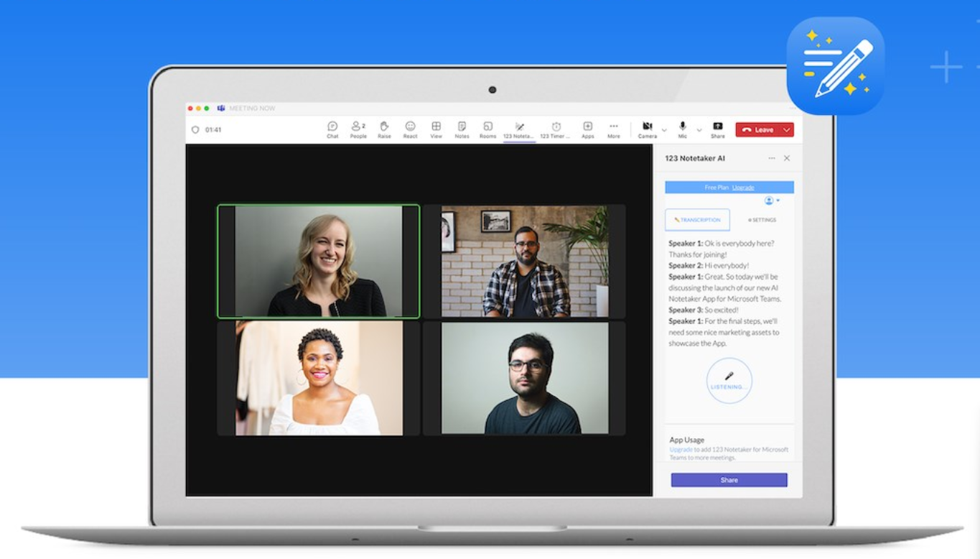Image resolution: width=980 pixels, height=559 pixels.
Task: Switch to the Settings tab
Action: [x=762, y=220]
